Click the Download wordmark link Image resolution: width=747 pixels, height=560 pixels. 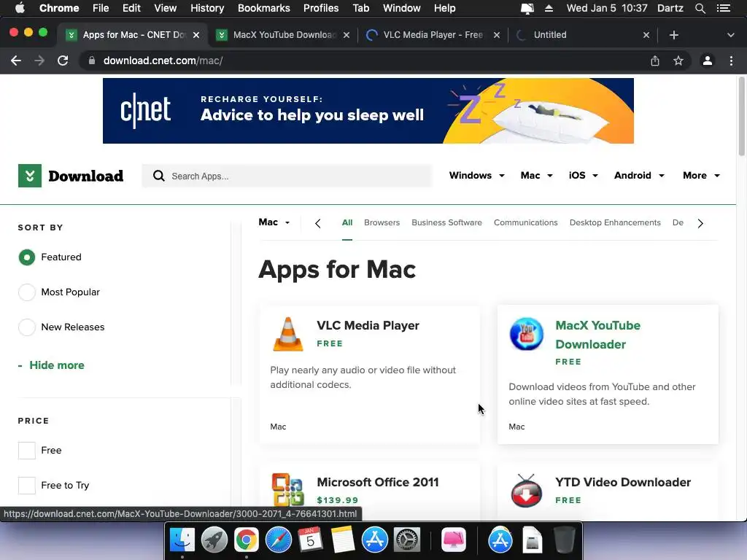pos(86,176)
